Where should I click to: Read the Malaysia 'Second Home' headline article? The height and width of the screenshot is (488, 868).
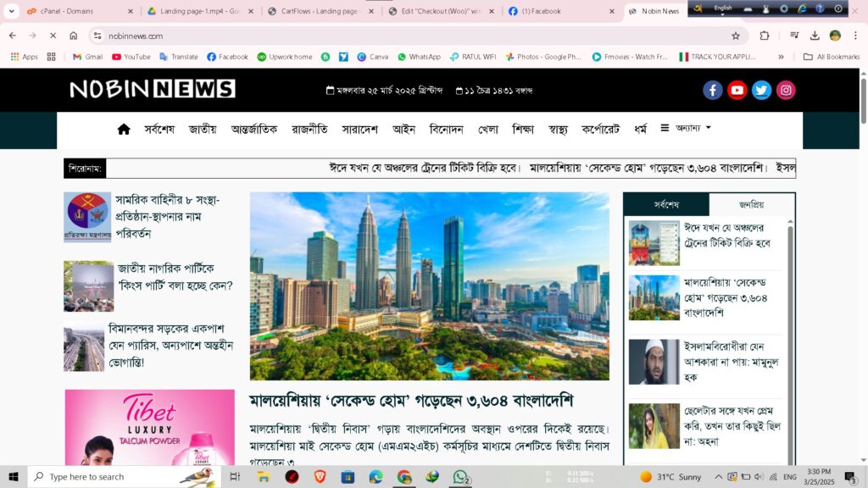[x=411, y=401]
